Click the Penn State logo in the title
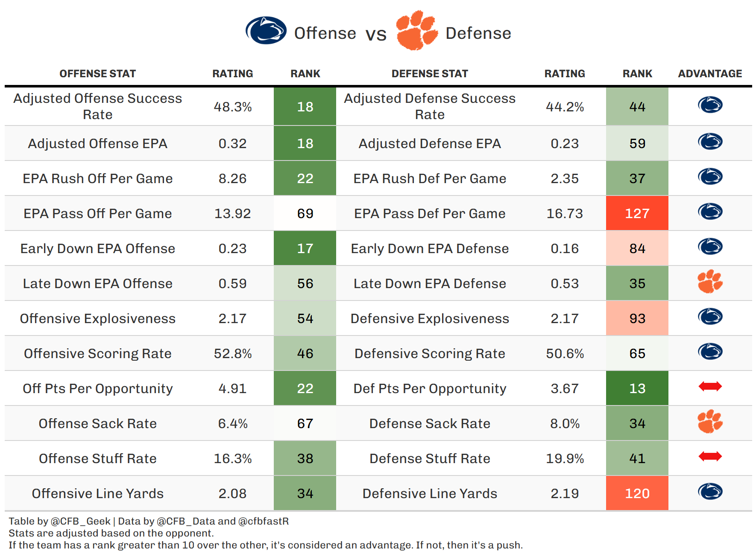Image resolution: width=756 pixels, height=560 pixels. (x=266, y=31)
